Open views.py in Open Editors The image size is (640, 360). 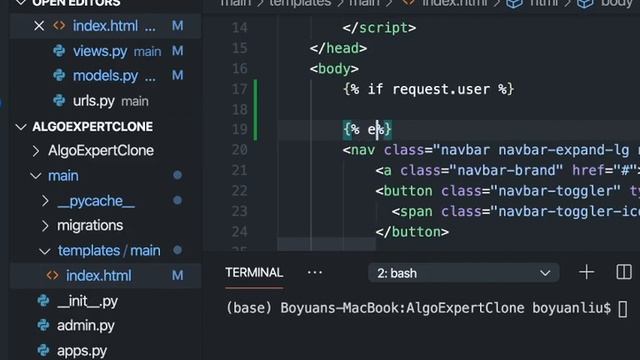[100, 51]
